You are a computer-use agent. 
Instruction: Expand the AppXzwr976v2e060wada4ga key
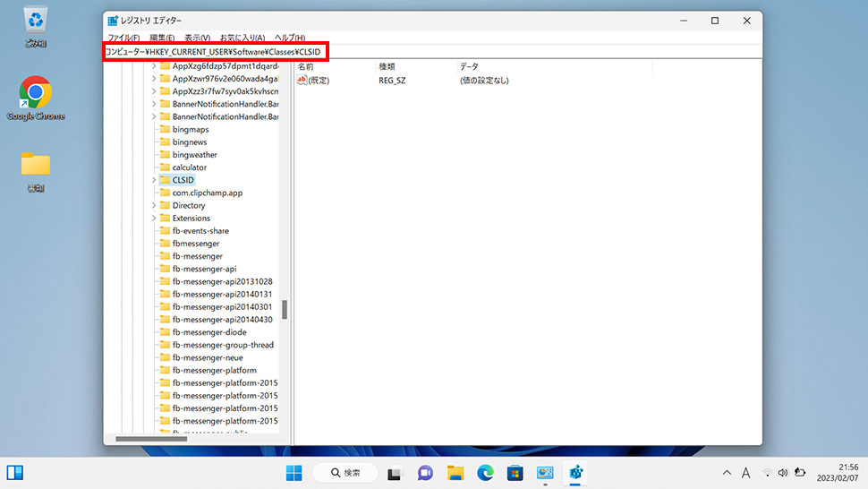pyautogui.click(x=154, y=79)
